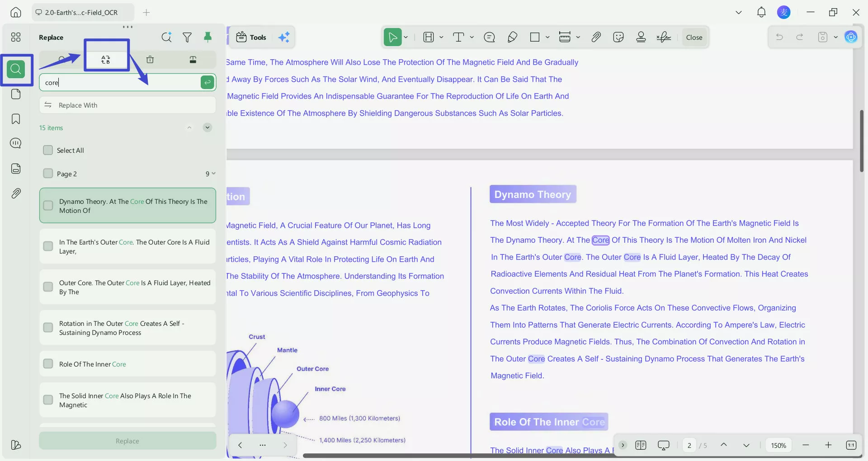Expand the select tool dropdown arrow
This screenshot has height=461, width=868.
[x=406, y=37]
